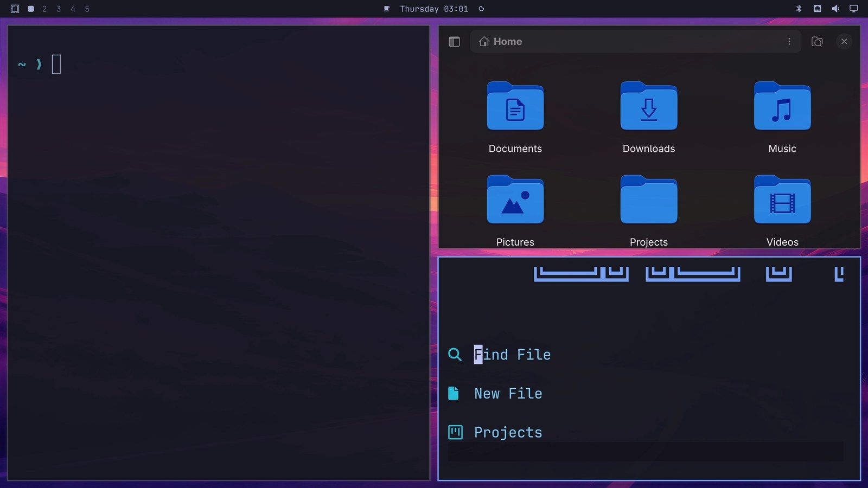Open the file manager options menu
The height and width of the screenshot is (488, 868).
coord(789,42)
